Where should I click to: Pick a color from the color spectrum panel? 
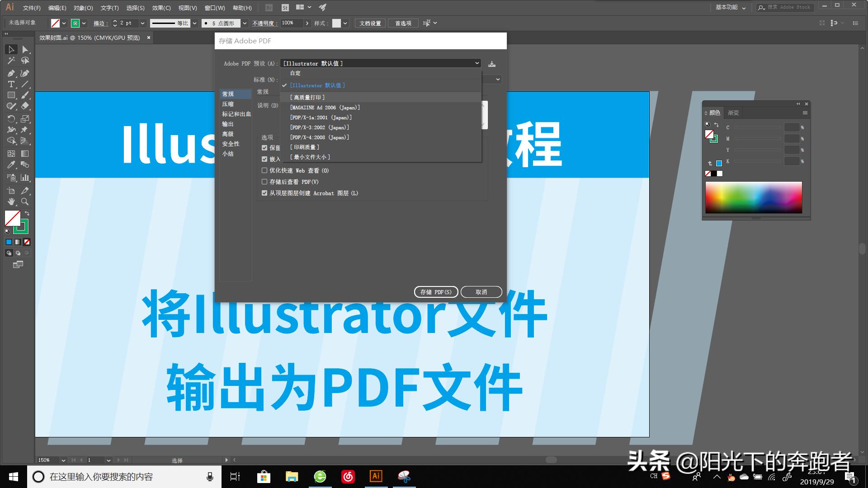(x=754, y=197)
